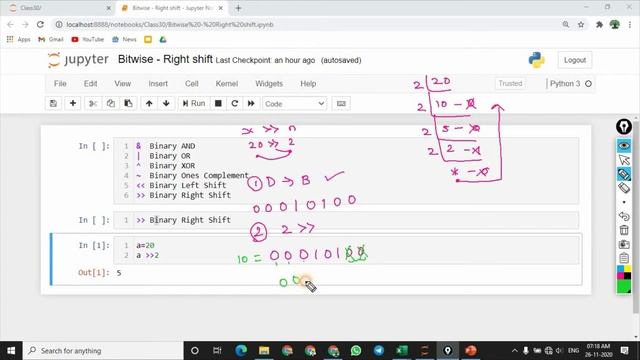Viewport: 640px width, 360px height.
Task: Open whiteboard clipboard icon
Action: pyautogui.click(x=624, y=258)
